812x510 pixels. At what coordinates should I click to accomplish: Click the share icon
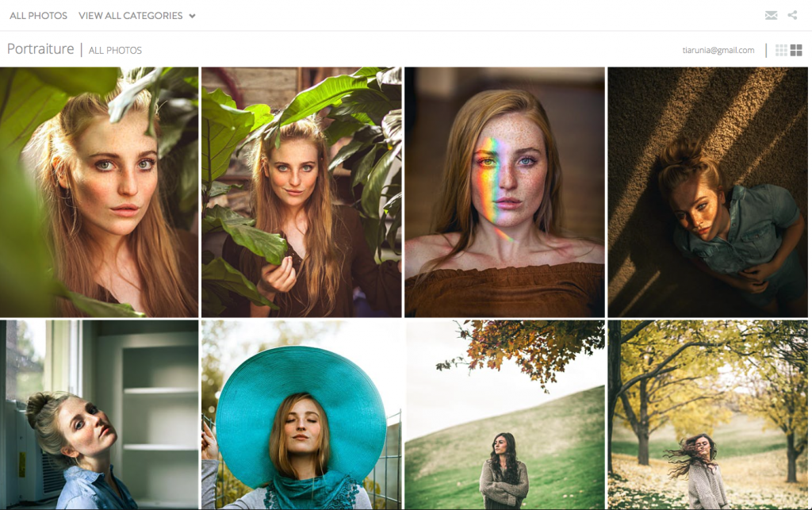792,15
